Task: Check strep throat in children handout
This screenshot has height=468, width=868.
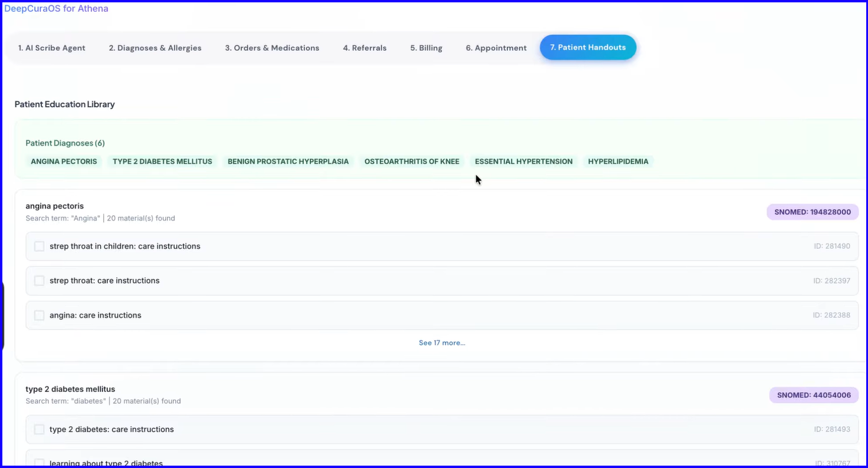Action: (39, 246)
